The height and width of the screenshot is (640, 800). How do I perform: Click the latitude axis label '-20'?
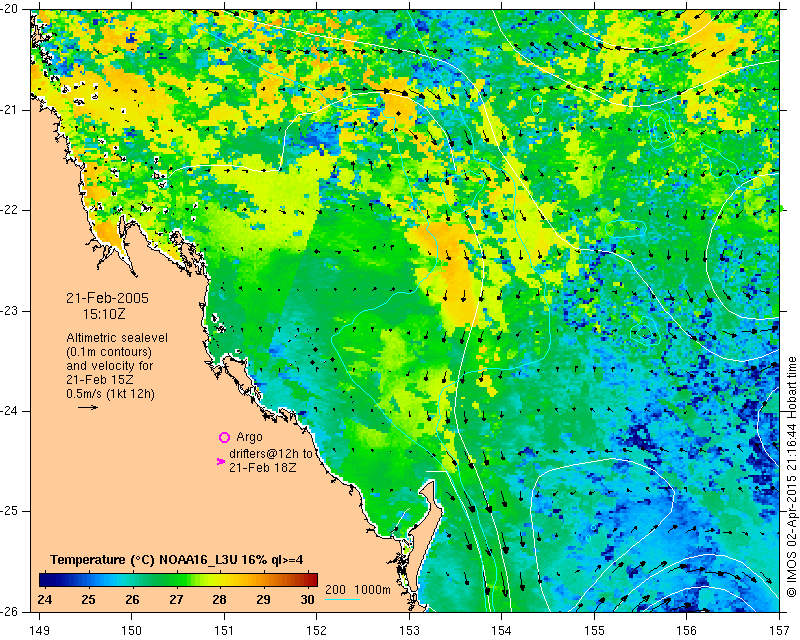click(10, 9)
